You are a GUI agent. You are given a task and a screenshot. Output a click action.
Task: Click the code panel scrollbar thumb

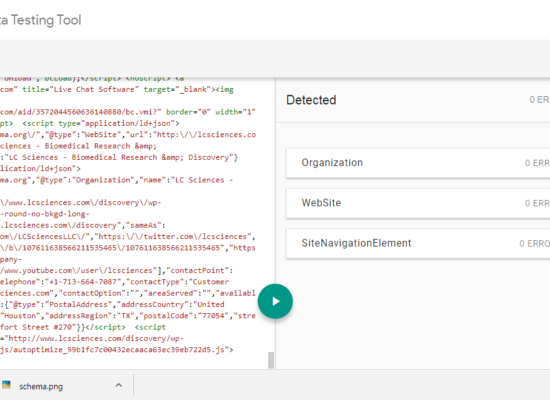[271, 360]
